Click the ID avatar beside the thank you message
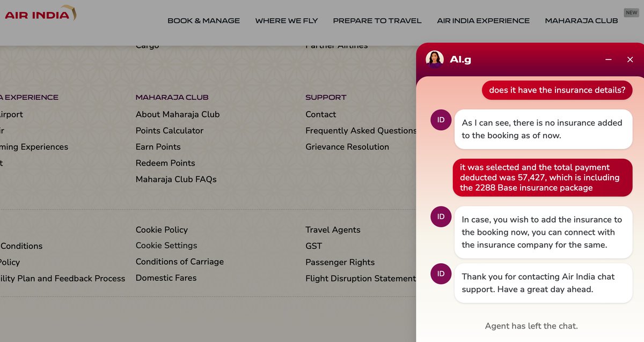 441,274
